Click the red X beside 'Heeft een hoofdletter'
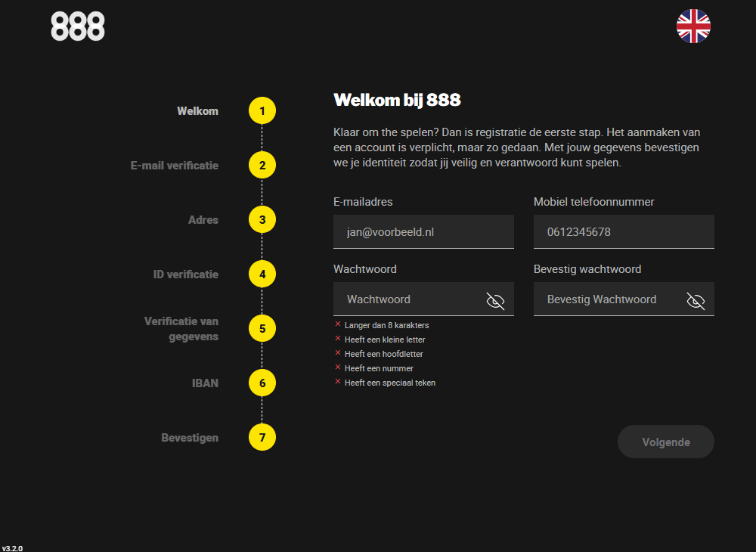756x552 pixels. click(x=338, y=353)
